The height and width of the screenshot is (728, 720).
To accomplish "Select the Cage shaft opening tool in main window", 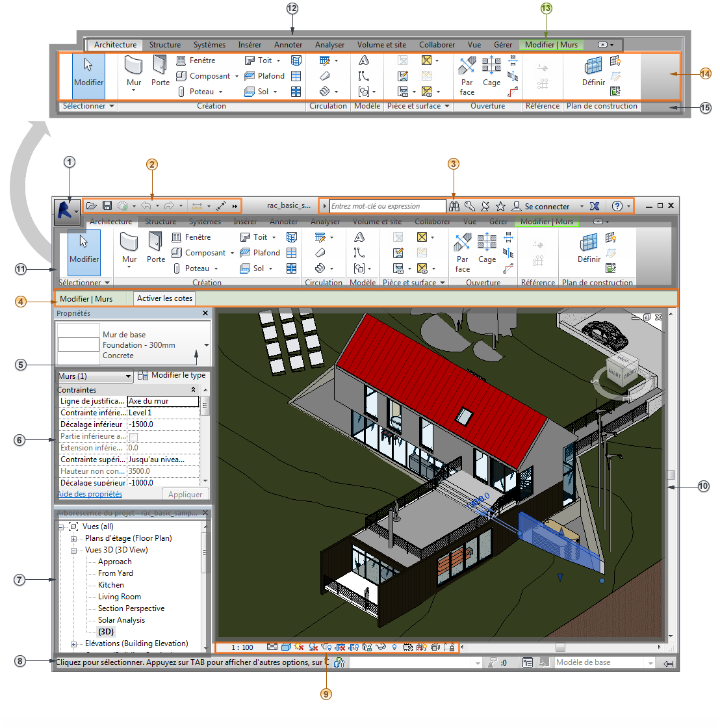I will coord(487,248).
